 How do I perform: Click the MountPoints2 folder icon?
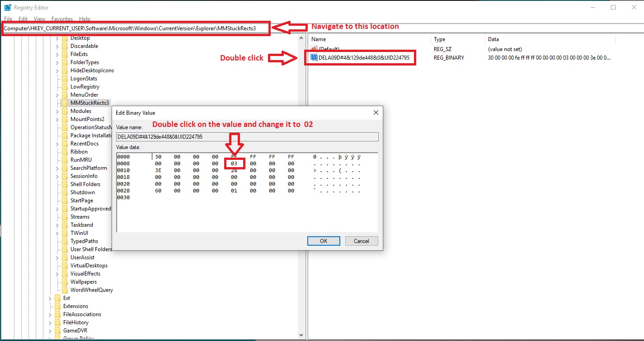coord(65,119)
